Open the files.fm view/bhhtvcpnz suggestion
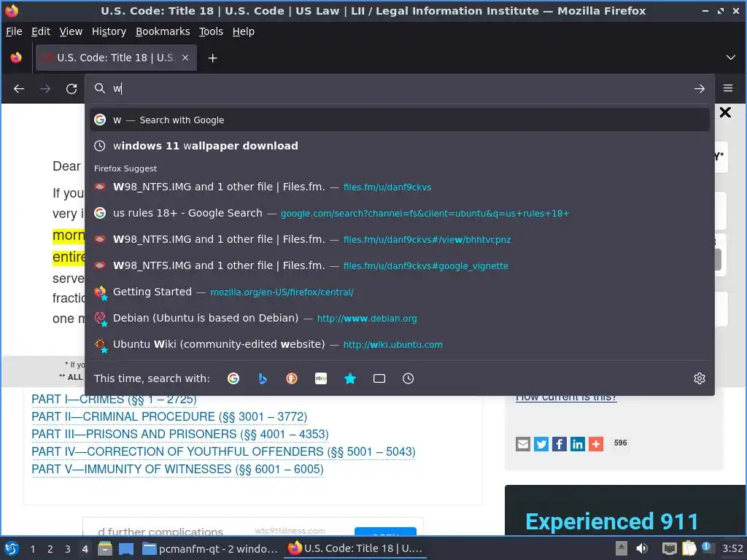The height and width of the screenshot is (560, 747). pos(399,239)
